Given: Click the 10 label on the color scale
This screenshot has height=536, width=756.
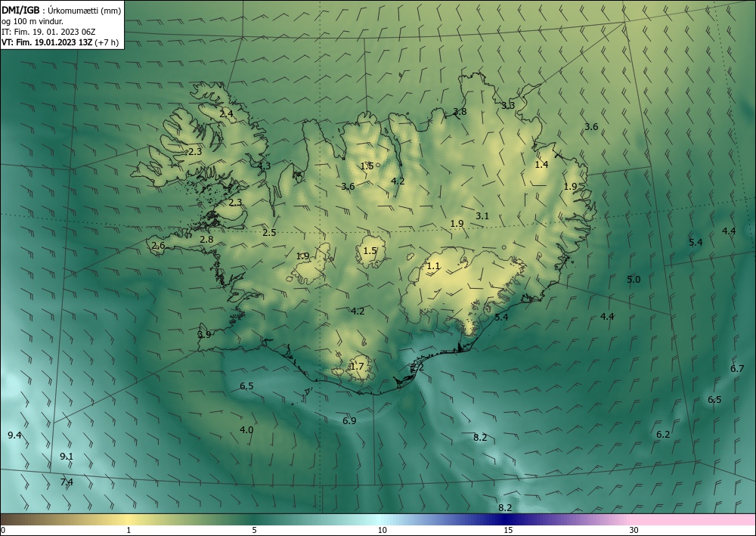Looking at the screenshot, I should click(382, 531).
